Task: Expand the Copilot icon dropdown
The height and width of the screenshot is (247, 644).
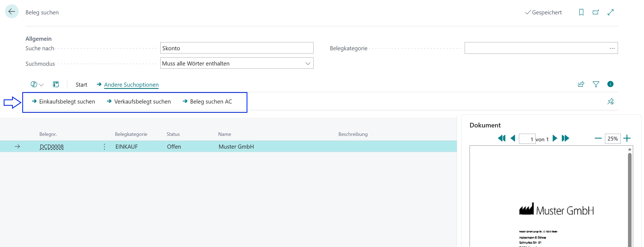Action: (37, 85)
